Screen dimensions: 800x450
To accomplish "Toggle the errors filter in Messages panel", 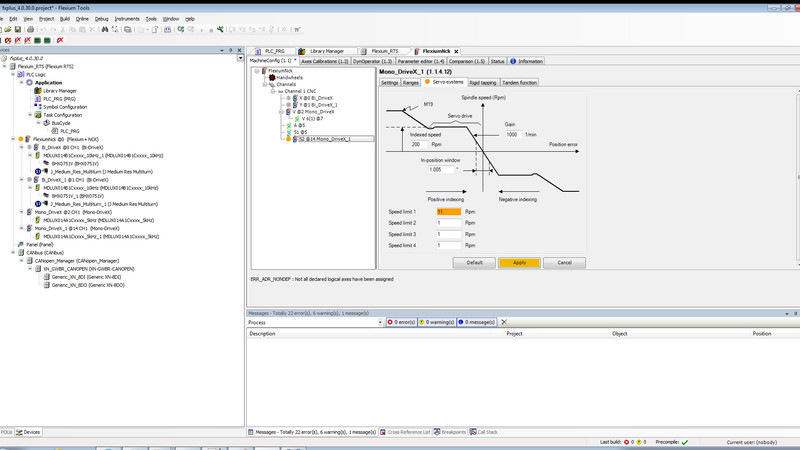I will point(403,322).
